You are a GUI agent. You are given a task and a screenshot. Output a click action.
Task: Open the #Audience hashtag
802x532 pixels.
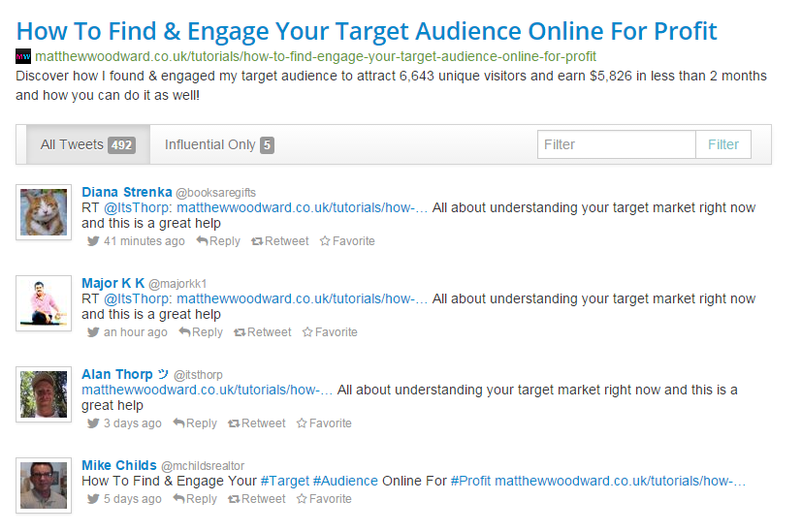(x=345, y=481)
